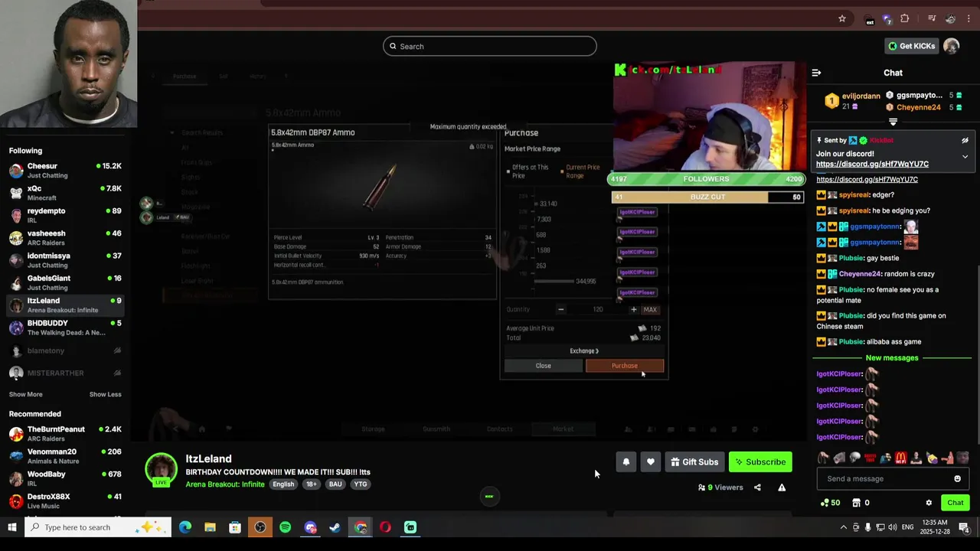Open the Chrome three-dot menu
The width and height of the screenshot is (980, 551).
click(x=969, y=18)
